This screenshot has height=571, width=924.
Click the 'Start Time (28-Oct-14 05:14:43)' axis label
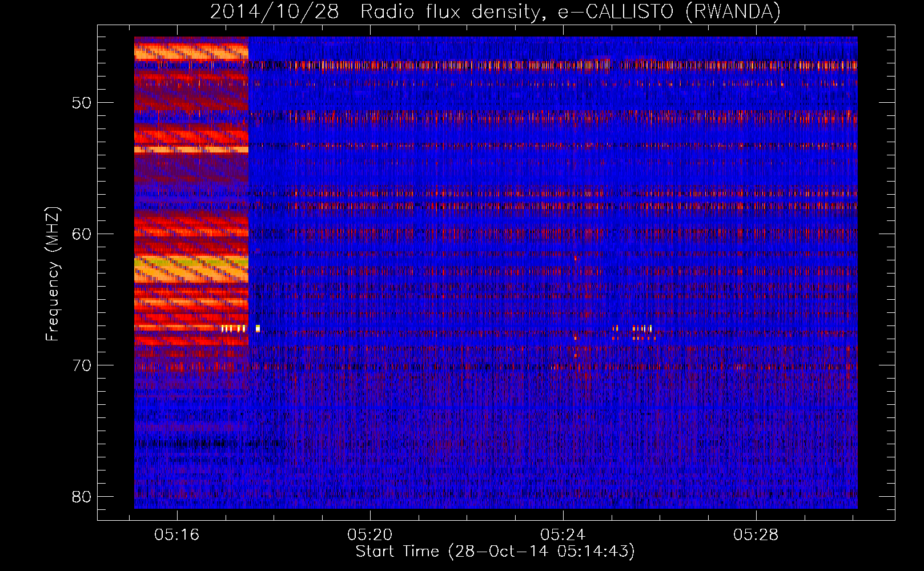pyautogui.click(x=495, y=552)
